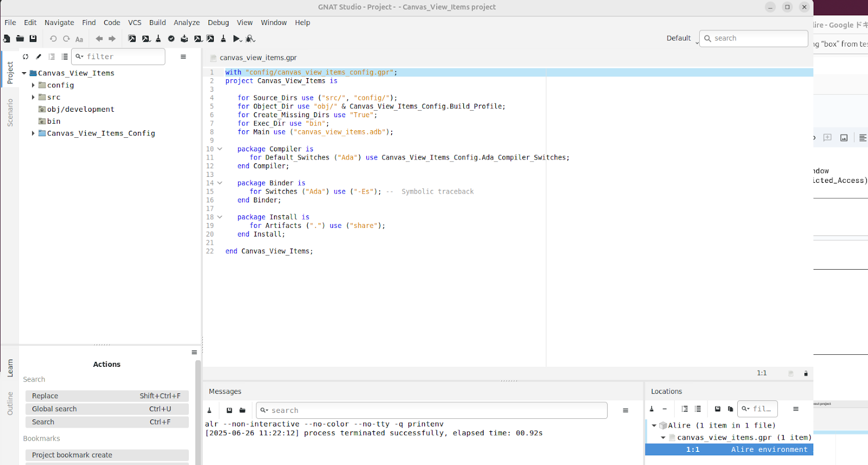The height and width of the screenshot is (465, 868).
Task: Open the Navigate menu
Action: [59, 22]
